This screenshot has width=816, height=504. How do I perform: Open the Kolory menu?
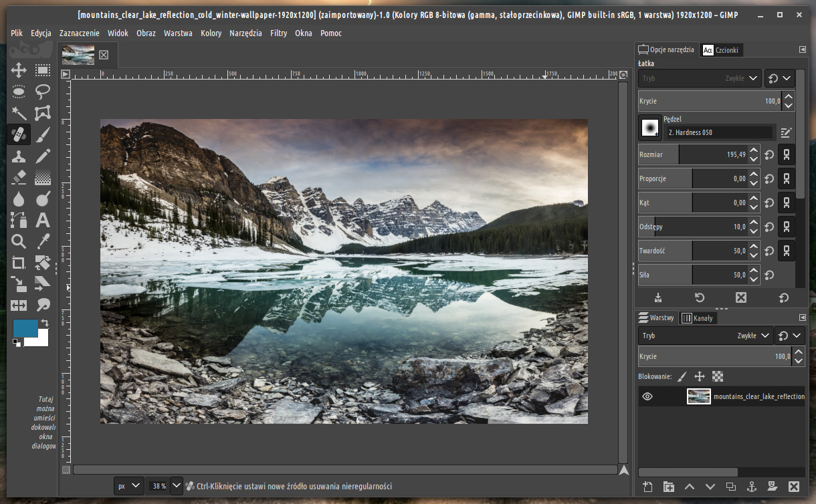[x=211, y=33]
